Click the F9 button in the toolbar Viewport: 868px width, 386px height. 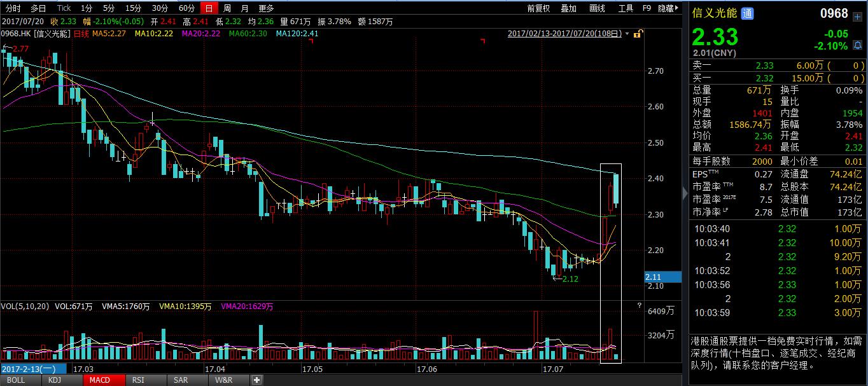pos(647,8)
